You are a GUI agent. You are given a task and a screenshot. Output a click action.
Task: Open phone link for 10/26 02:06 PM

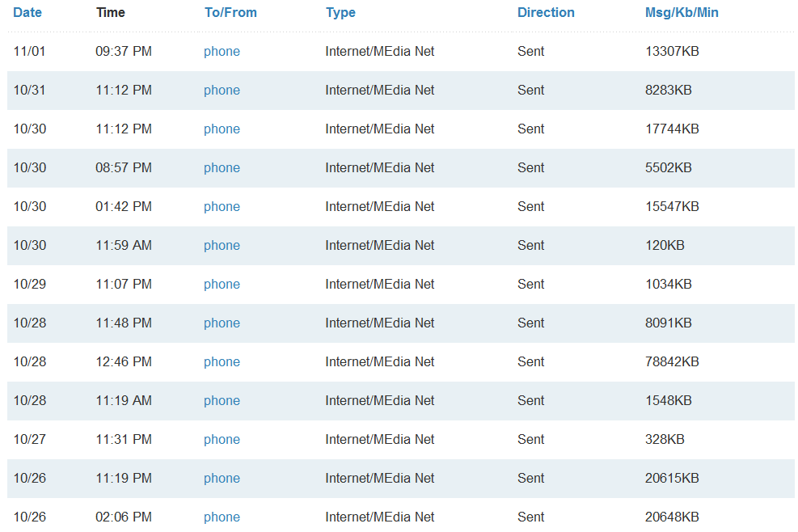click(222, 517)
